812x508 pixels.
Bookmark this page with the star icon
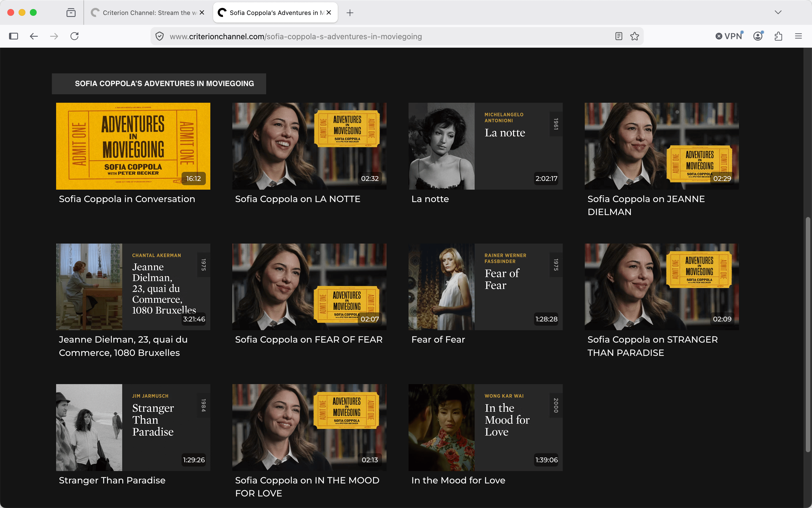coord(634,36)
